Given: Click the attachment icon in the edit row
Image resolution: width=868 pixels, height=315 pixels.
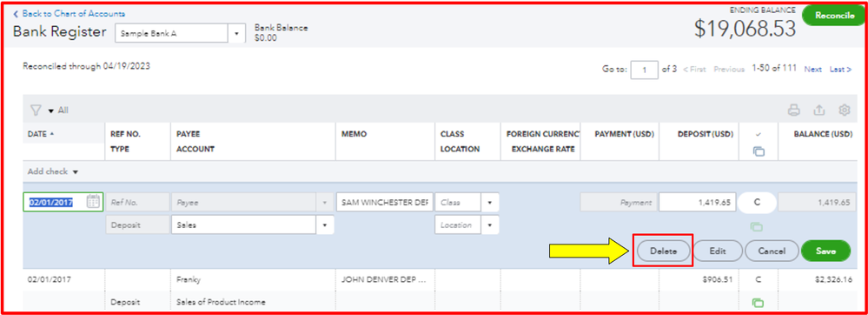Looking at the screenshot, I should [757, 226].
